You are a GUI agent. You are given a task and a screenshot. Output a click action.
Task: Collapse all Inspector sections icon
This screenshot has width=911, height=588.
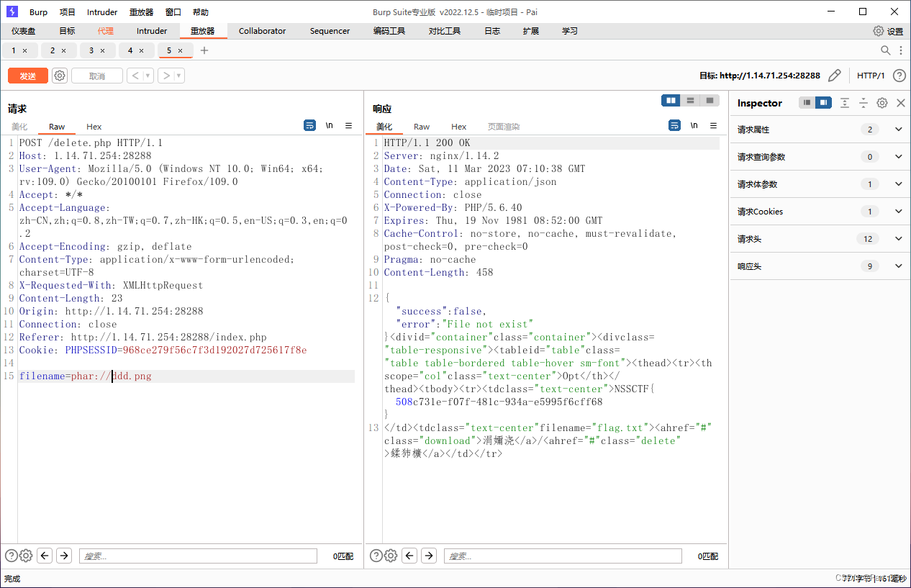click(x=864, y=103)
